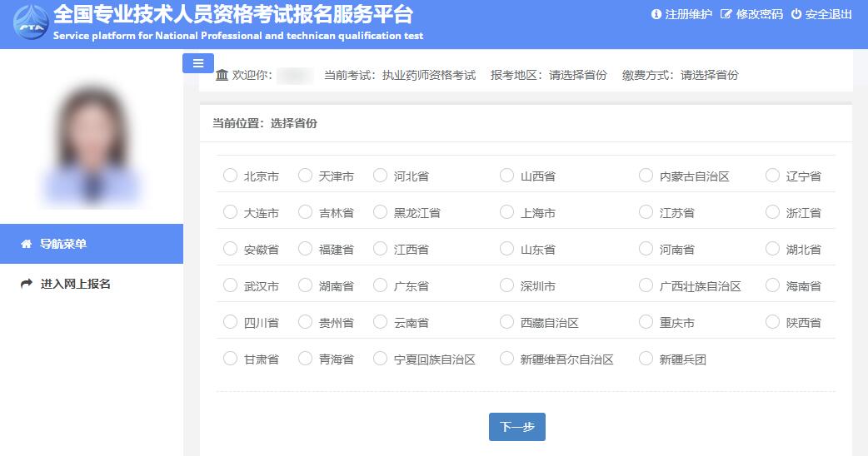This screenshot has height=456, width=868.
Task: Click the info icon beside 注册维护
Action: [656, 14]
